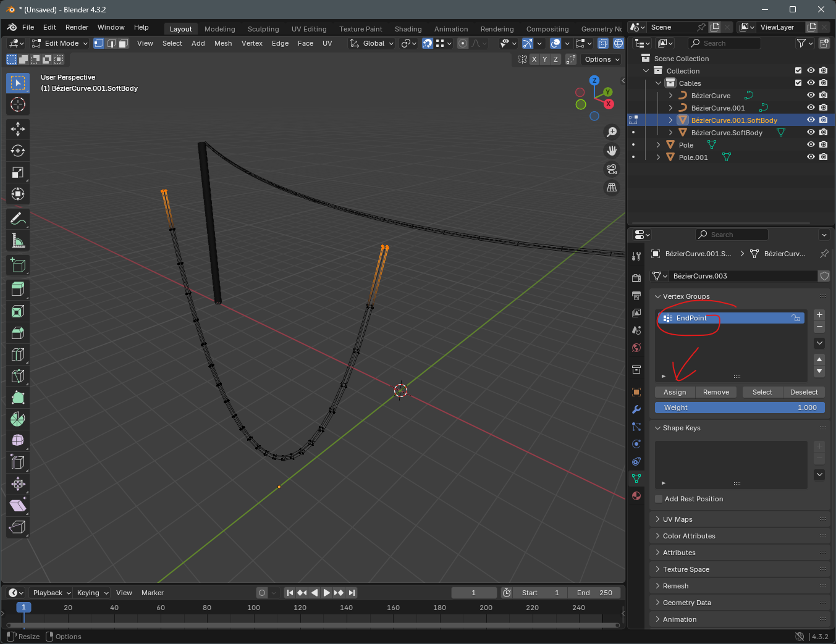The height and width of the screenshot is (644, 836).
Task: Open the Mesh menu
Action: (223, 43)
